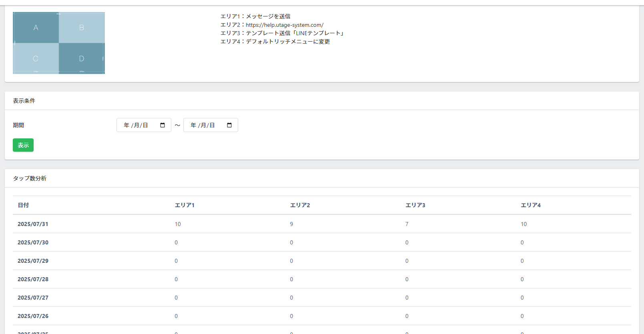The width and height of the screenshot is (644, 334).
Task: Select the 2025/07/28 date cell
Action: pyautogui.click(x=33, y=279)
